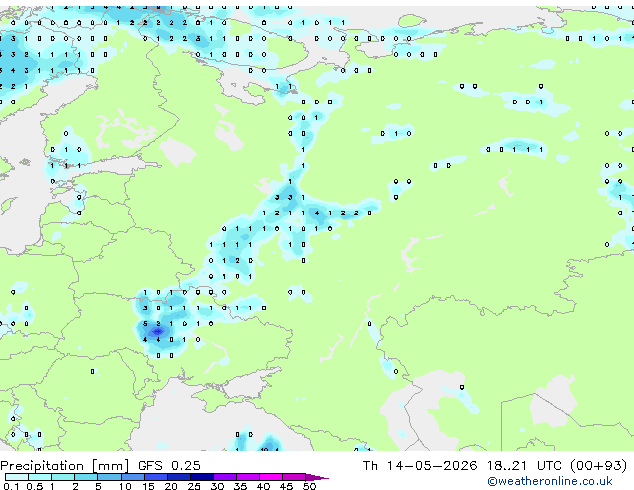Click the "18..21 UTC" time range

tap(523, 466)
